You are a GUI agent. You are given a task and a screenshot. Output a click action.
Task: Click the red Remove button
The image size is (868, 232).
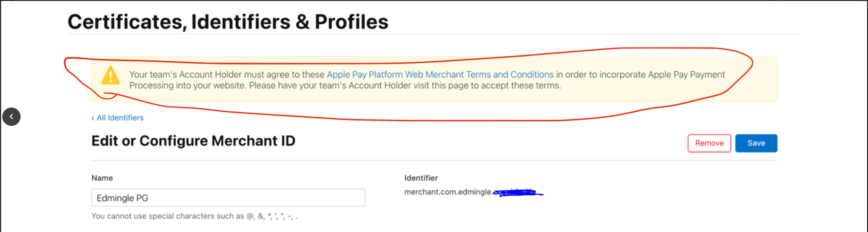709,143
